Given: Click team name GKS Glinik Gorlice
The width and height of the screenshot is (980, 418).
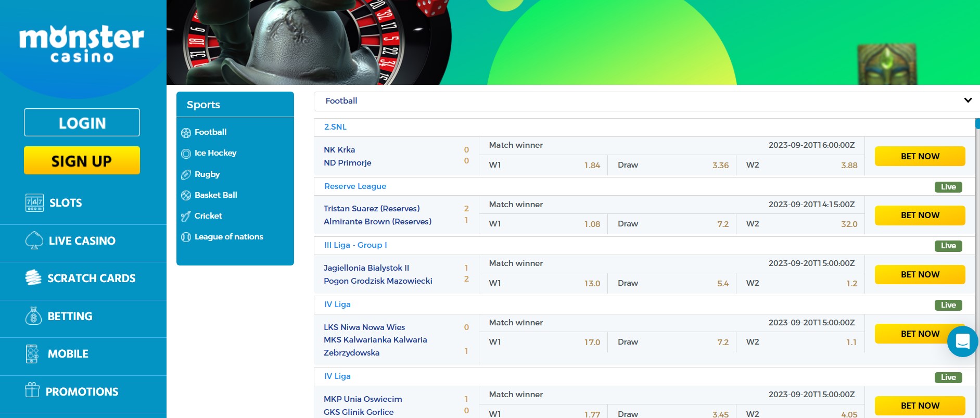Looking at the screenshot, I should (x=359, y=412).
